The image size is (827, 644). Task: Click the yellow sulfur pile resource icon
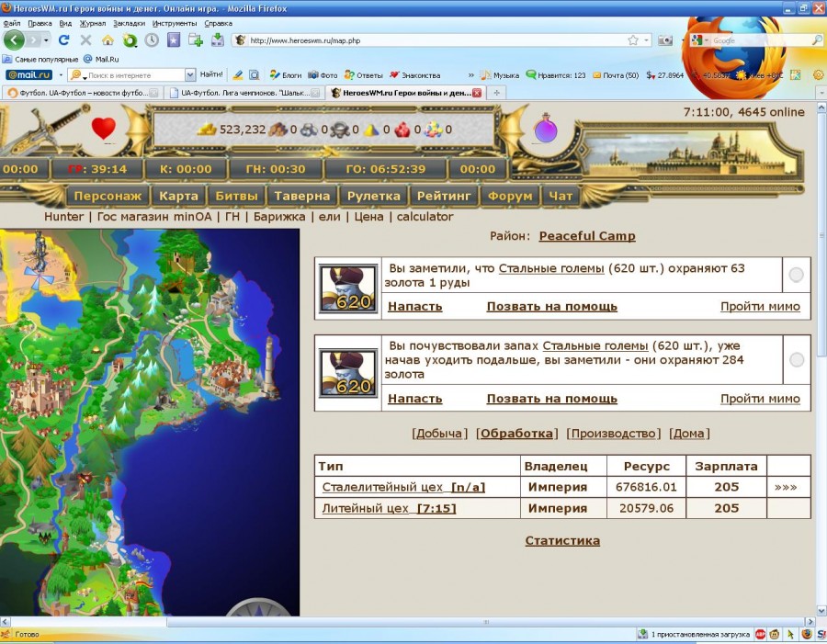pos(371,130)
